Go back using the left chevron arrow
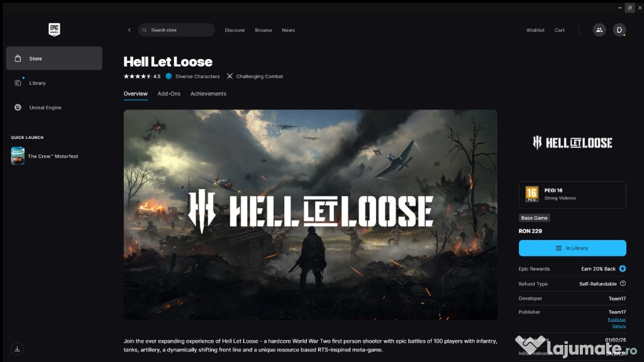The height and width of the screenshot is (362, 644). click(129, 30)
